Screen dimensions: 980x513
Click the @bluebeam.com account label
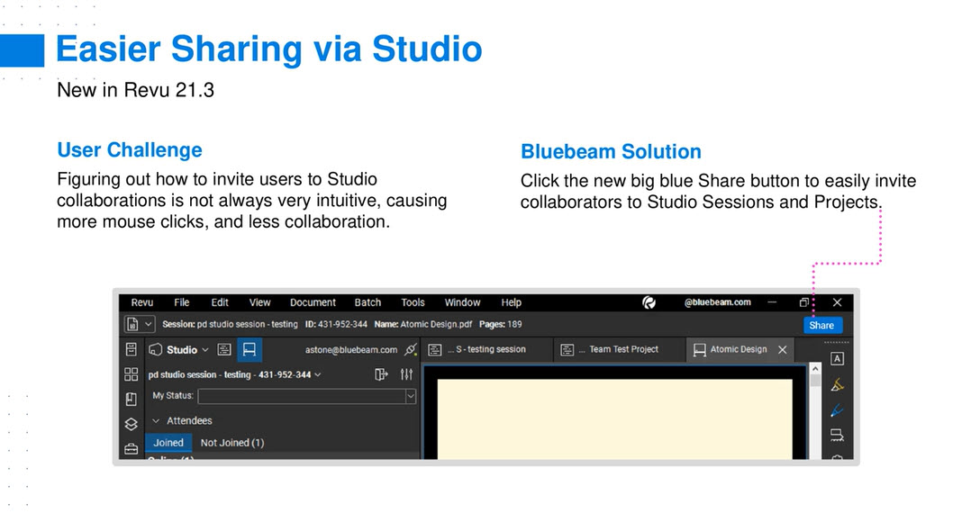(717, 302)
